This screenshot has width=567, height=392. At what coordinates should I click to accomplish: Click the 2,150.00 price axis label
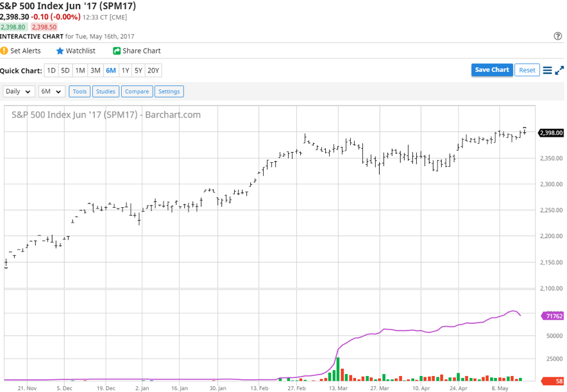click(552, 262)
